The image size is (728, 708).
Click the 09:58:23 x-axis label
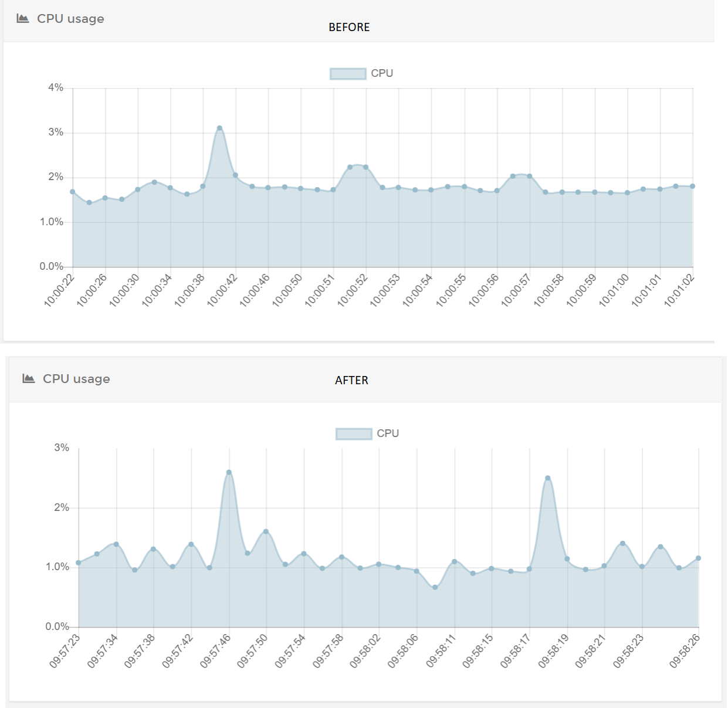coord(629,651)
